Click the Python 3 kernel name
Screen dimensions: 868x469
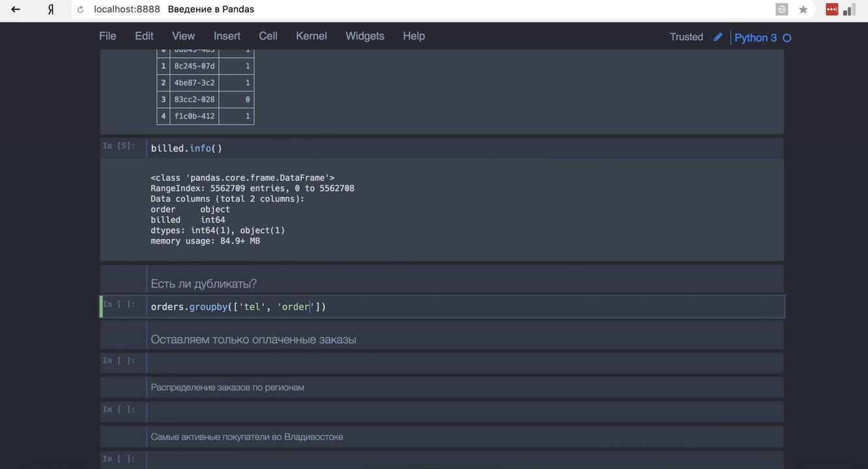pos(755,38)
